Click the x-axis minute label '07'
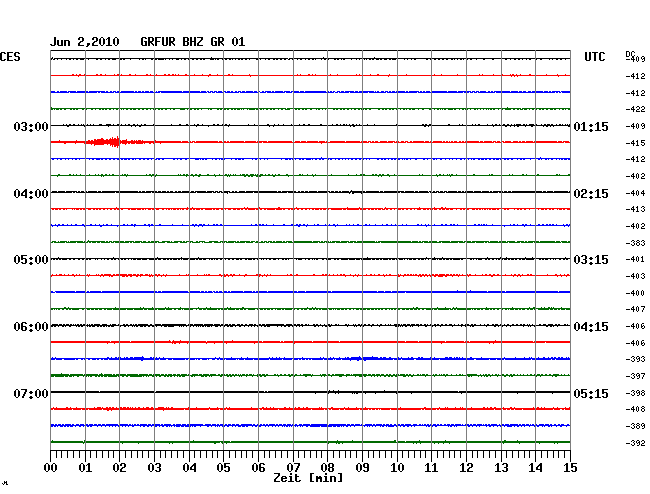 pyautogui.click(x=293, y=468)
